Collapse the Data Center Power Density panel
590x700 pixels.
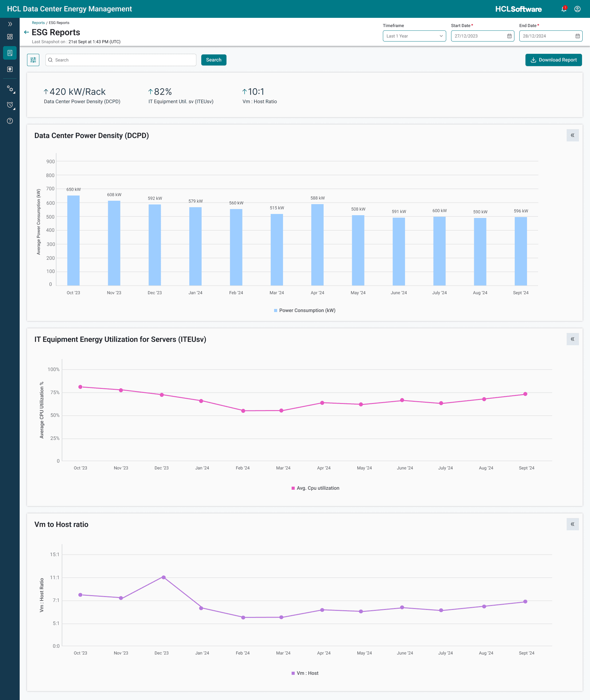pos(572,135)
